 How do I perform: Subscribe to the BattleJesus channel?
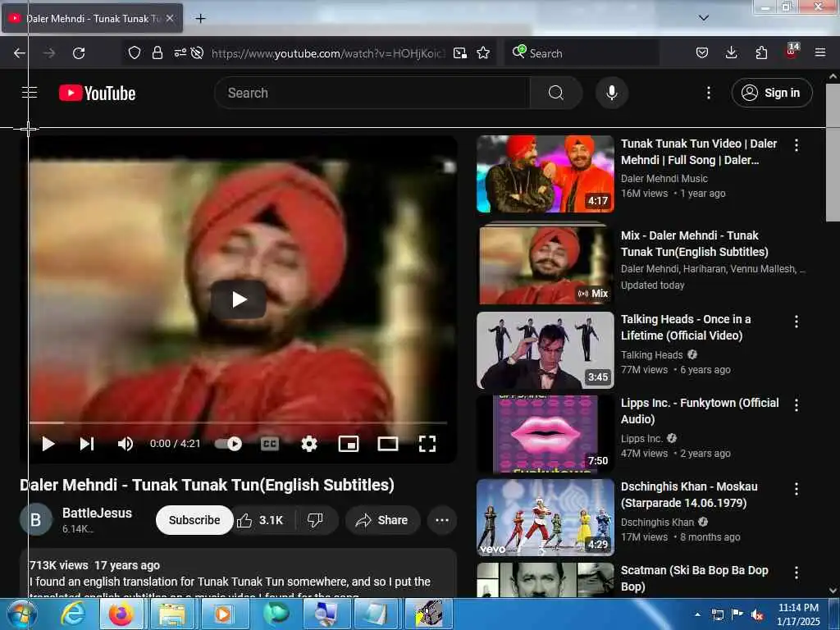coord(194,520)
